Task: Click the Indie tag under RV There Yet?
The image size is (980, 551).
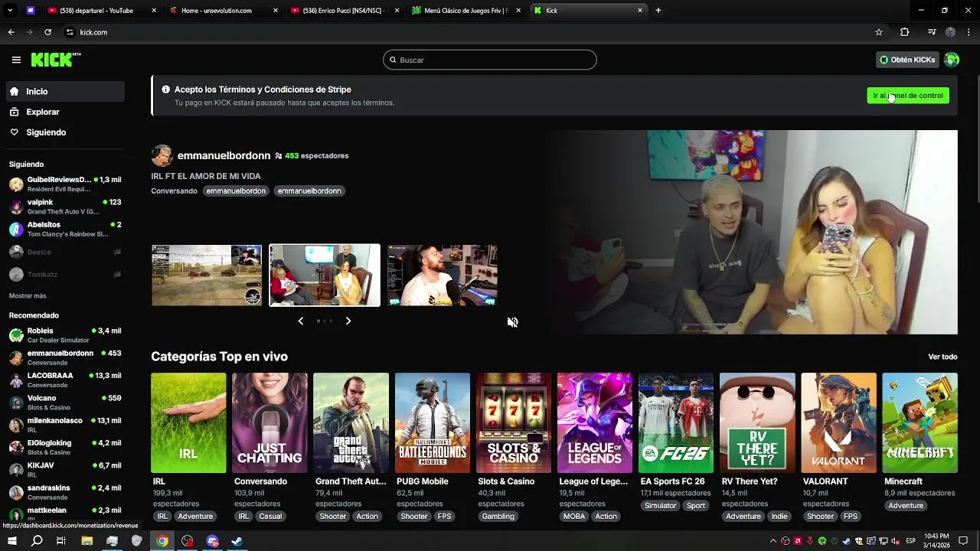Action: click(779, 516)
